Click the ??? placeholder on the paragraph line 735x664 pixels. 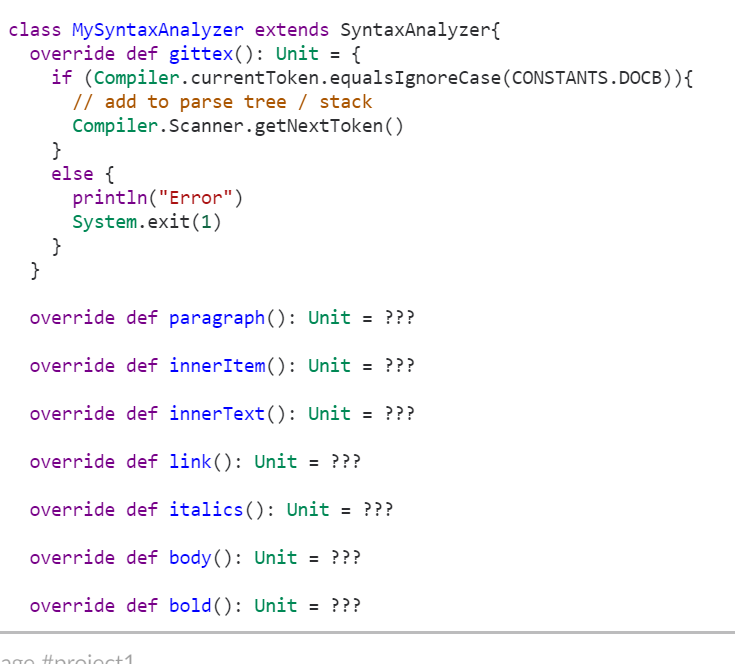point(399,318)
